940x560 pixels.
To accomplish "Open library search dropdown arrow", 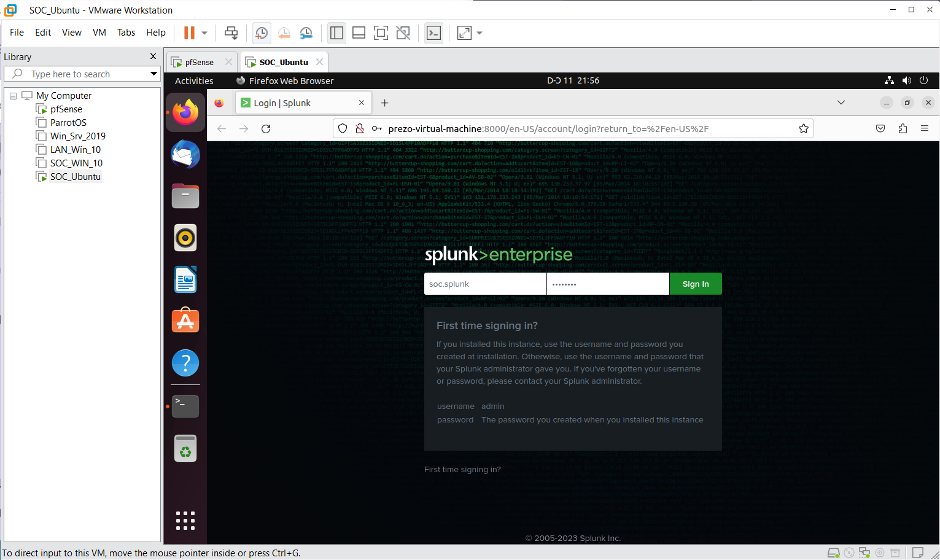I will tap(153, 74).
